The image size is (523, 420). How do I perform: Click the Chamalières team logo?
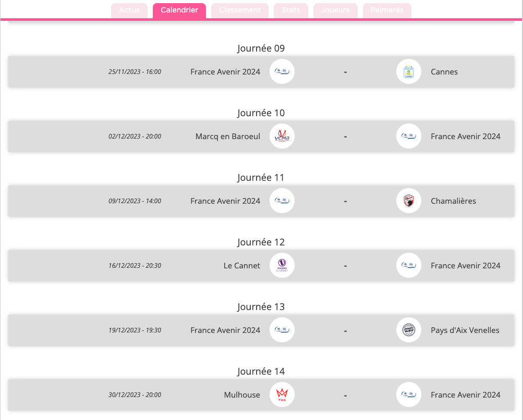point(409,201)
